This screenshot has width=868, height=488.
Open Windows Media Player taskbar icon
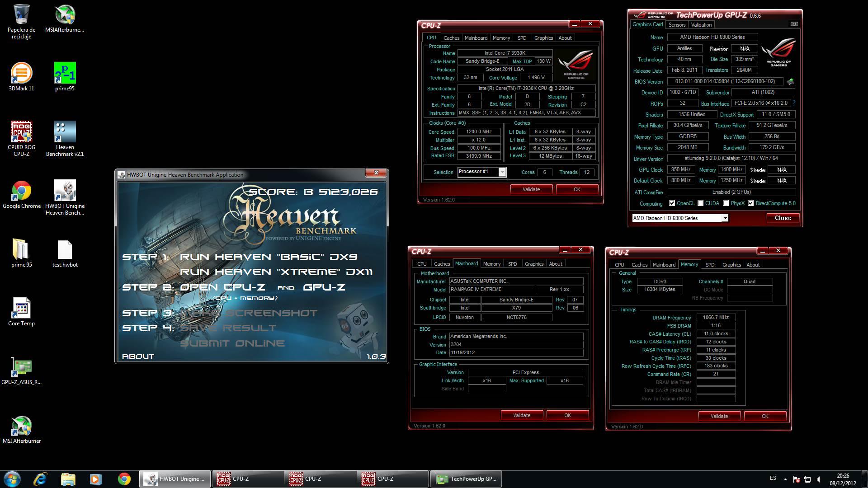pyautogui.click(x=95, y=479)
